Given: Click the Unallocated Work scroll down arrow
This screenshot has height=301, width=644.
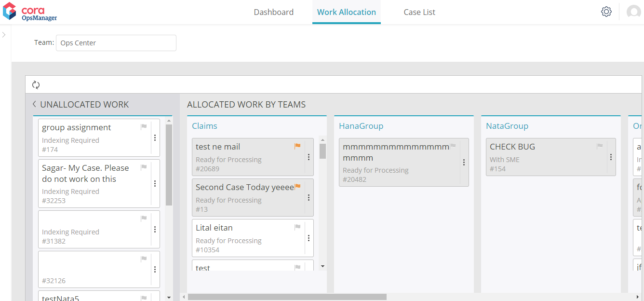Looking at the screenshot, I should pos(169,298).
